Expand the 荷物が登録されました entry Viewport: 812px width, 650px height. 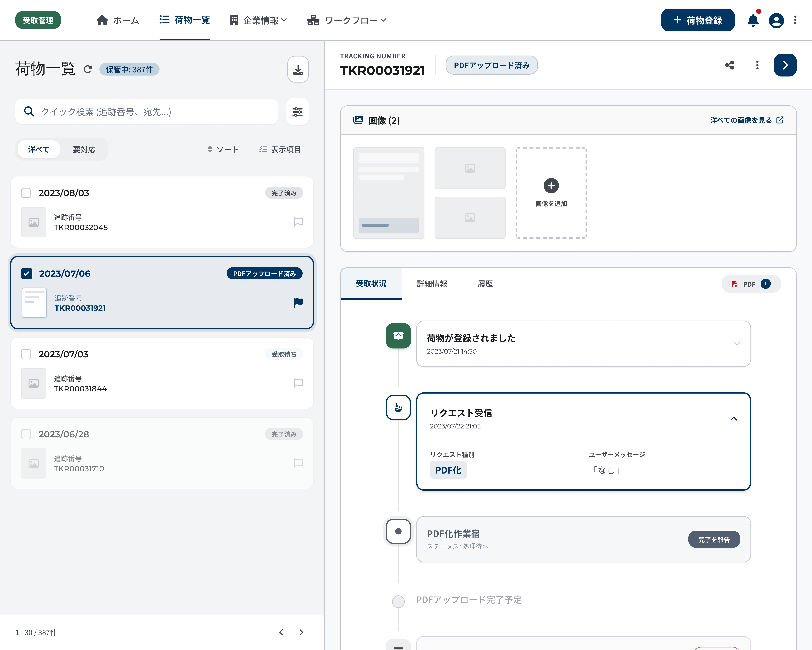[737, 344]
